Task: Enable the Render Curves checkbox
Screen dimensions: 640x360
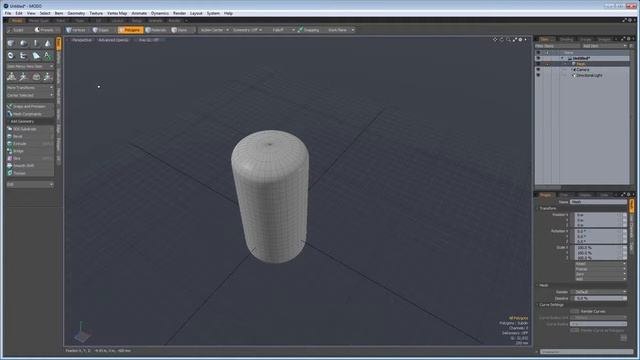Action: pyautogui.click(x=575, y=311)
